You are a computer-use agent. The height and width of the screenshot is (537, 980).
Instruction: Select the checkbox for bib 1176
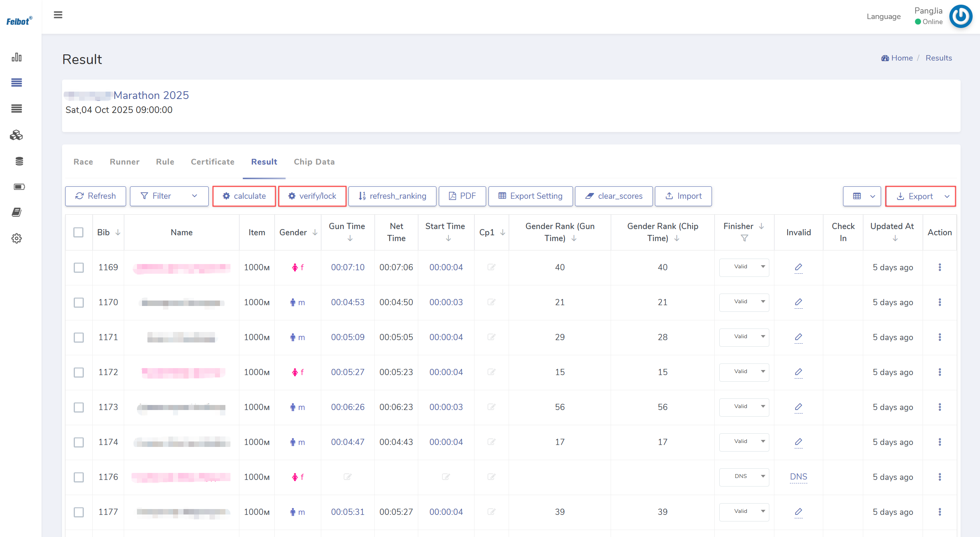[79, 477]
